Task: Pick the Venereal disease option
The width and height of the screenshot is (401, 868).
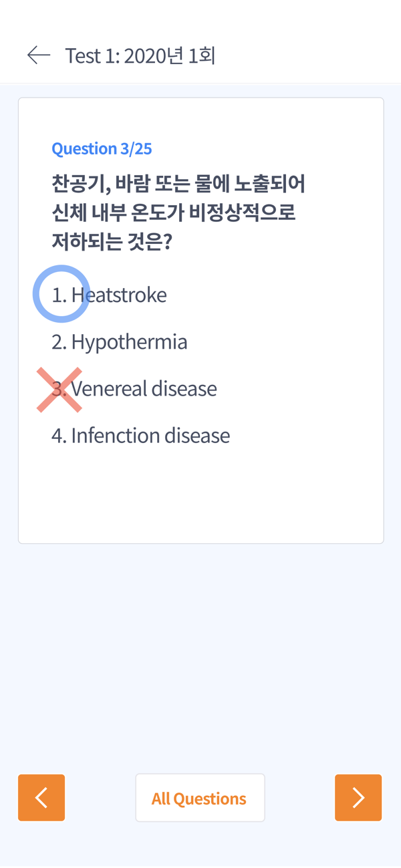Action: pos(144,389)
